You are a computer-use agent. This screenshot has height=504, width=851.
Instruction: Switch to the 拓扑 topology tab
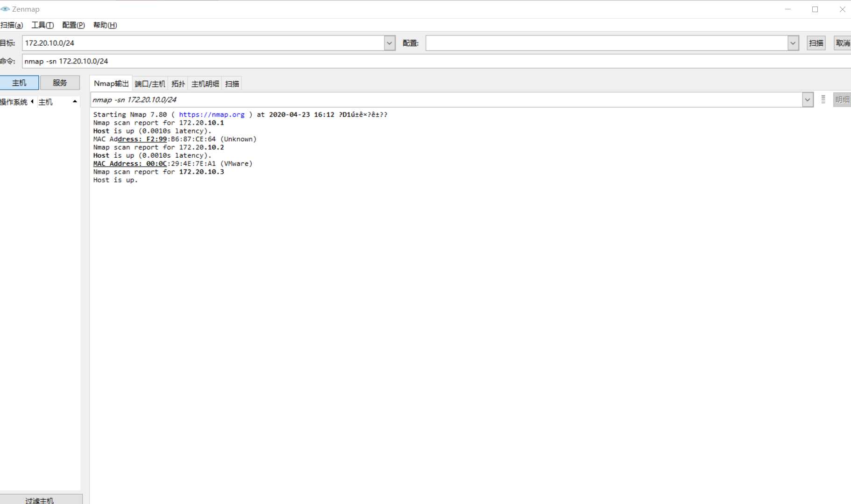pos(178,84)
